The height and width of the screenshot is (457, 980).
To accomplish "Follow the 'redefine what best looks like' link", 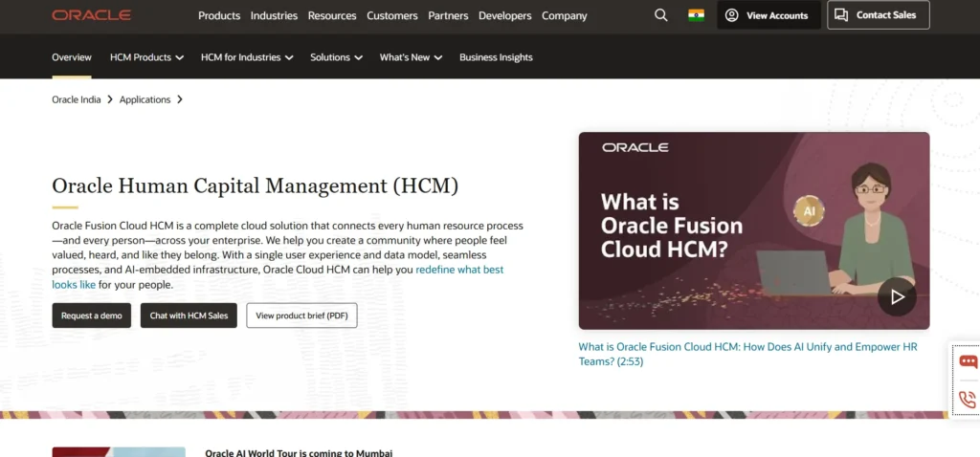I will pyautogui.click(x=459, y=270).
